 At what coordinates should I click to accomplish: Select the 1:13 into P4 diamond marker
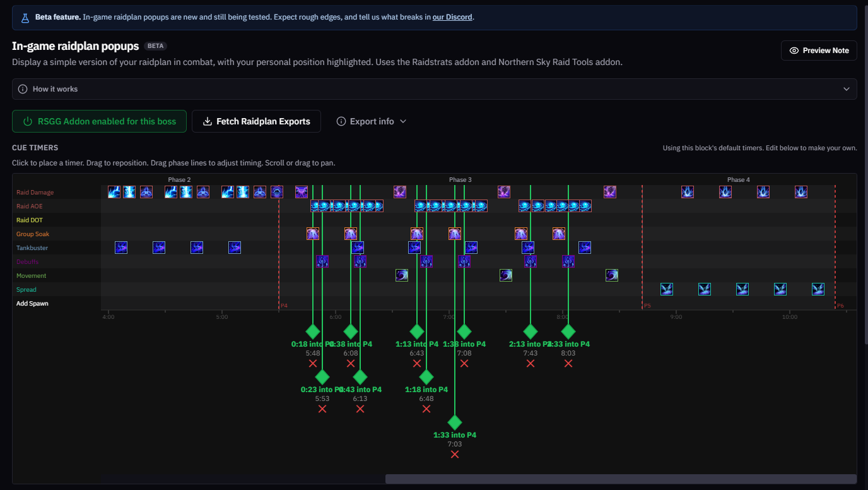point(417,332)
